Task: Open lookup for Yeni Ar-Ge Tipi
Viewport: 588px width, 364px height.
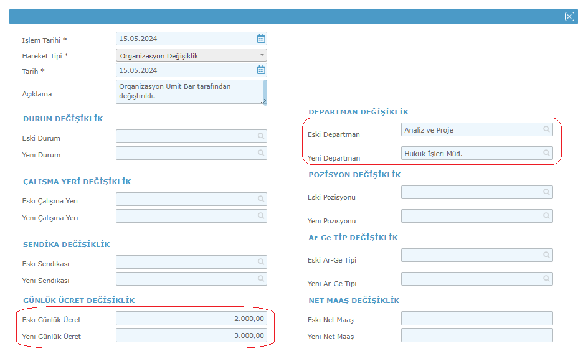Action: pos(546,279)
